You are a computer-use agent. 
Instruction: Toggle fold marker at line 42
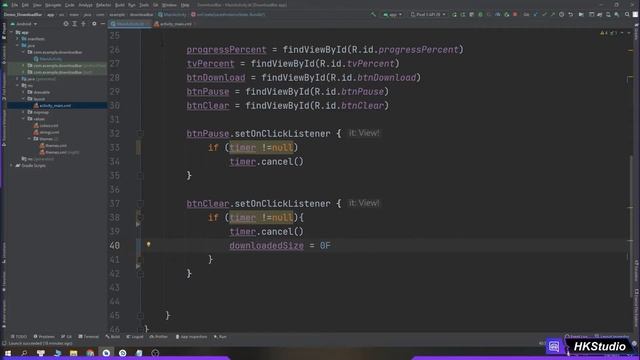pyautogui.click(x=140, y=273)
